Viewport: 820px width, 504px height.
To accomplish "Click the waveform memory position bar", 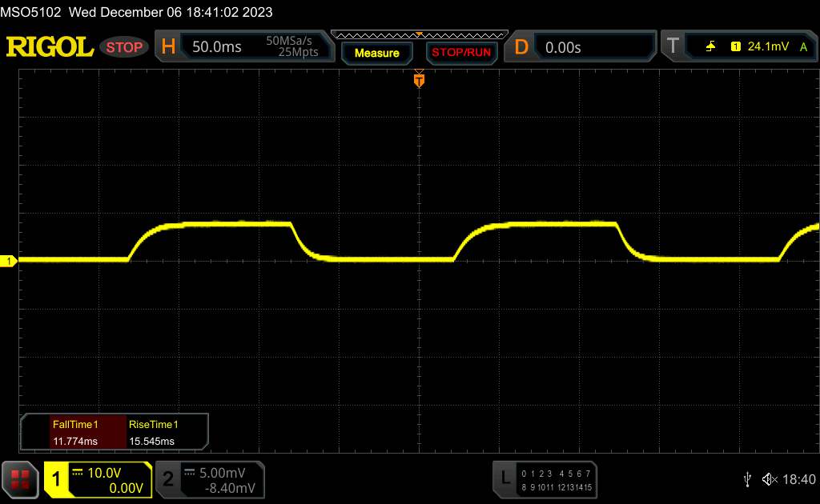I will pos(419,35).
